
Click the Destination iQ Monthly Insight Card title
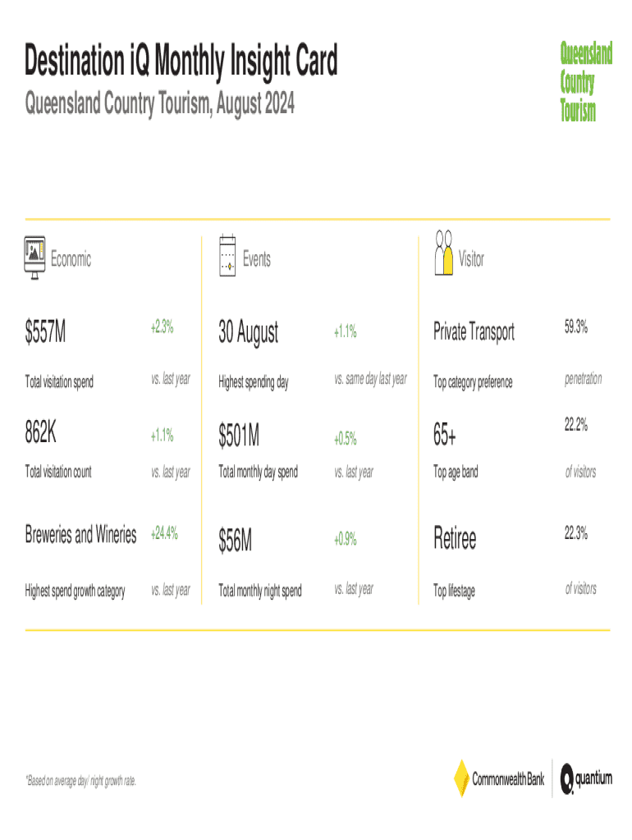181,62
